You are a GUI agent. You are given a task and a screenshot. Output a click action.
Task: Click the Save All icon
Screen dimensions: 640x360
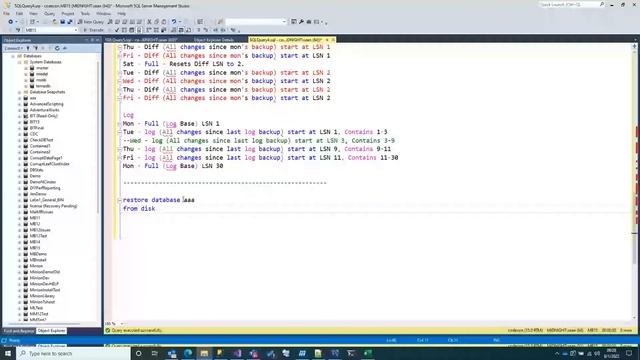tap(70, 22)
